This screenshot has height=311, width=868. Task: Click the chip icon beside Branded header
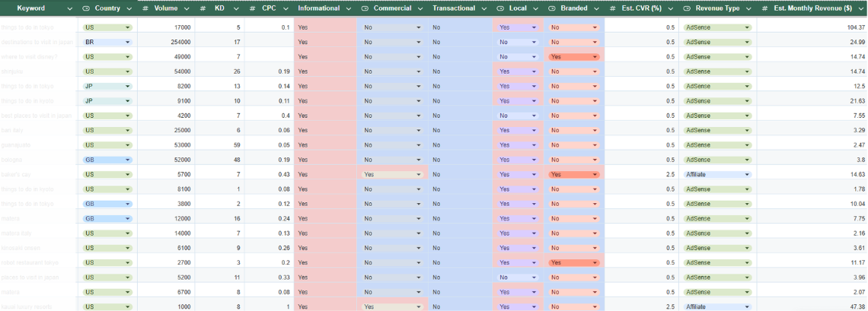(551, 8)
